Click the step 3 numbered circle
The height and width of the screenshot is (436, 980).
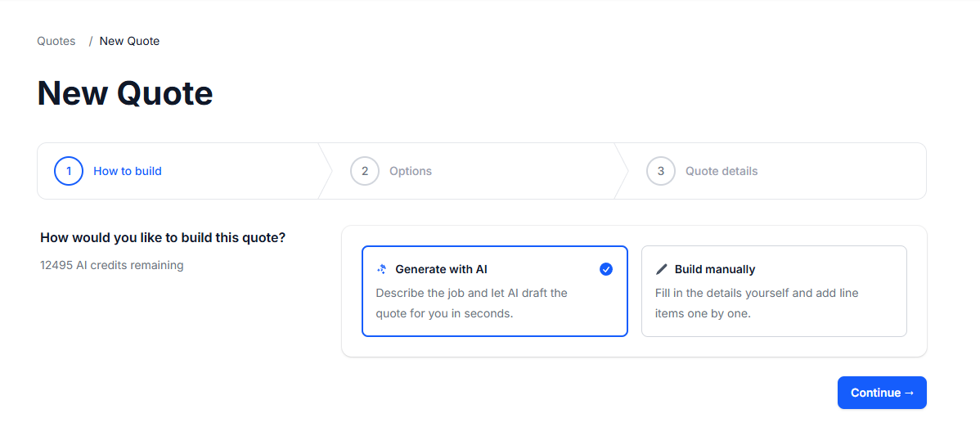(x=661, y=171)
